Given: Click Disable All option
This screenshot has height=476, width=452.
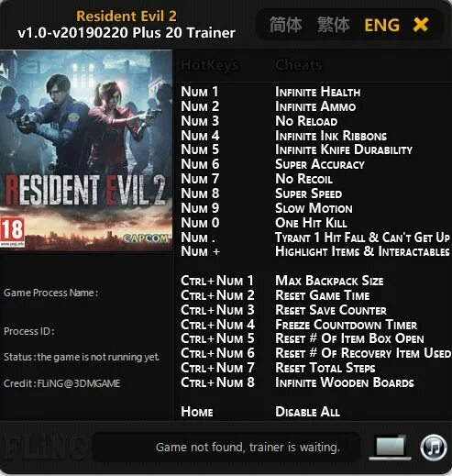Looking at the screenshot, I should (307, 412).
